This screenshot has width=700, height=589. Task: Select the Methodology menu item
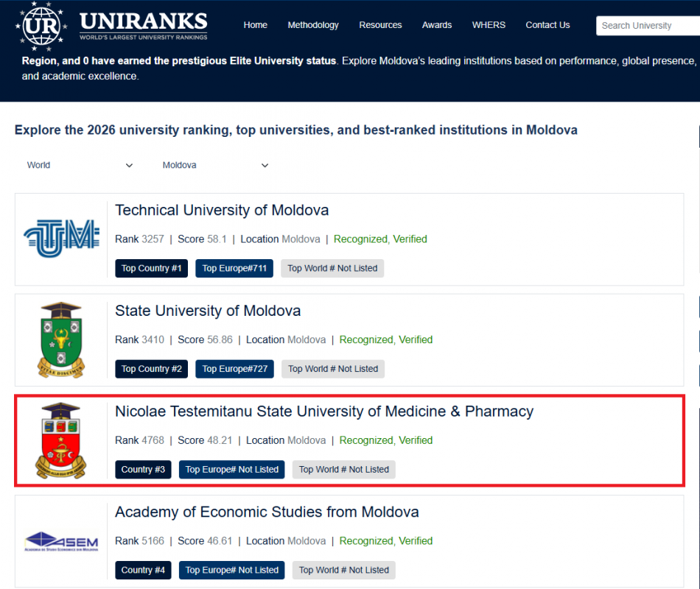pos(313,24)
